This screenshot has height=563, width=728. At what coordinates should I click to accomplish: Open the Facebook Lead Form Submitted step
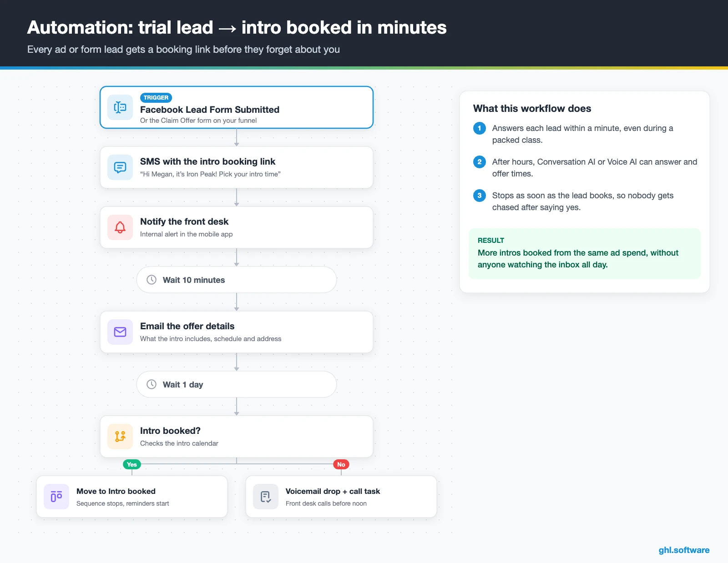tap(237, 107)
